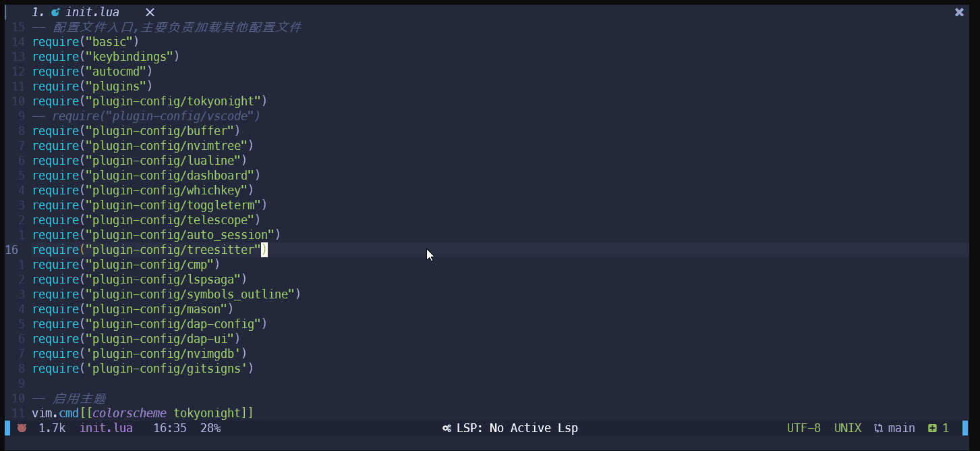980x451 pixels.
Task: Click the Lua file icon in the tab
Action: [x=55, y=12]
